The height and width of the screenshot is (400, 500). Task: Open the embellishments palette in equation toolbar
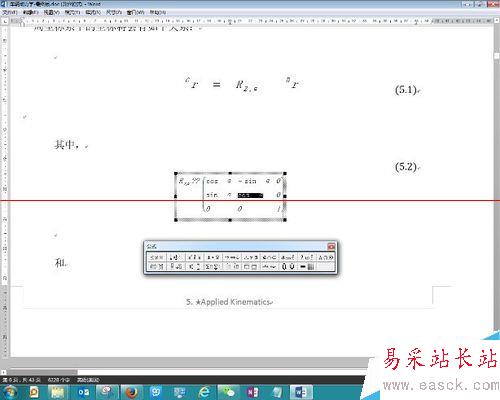(194, 257)
